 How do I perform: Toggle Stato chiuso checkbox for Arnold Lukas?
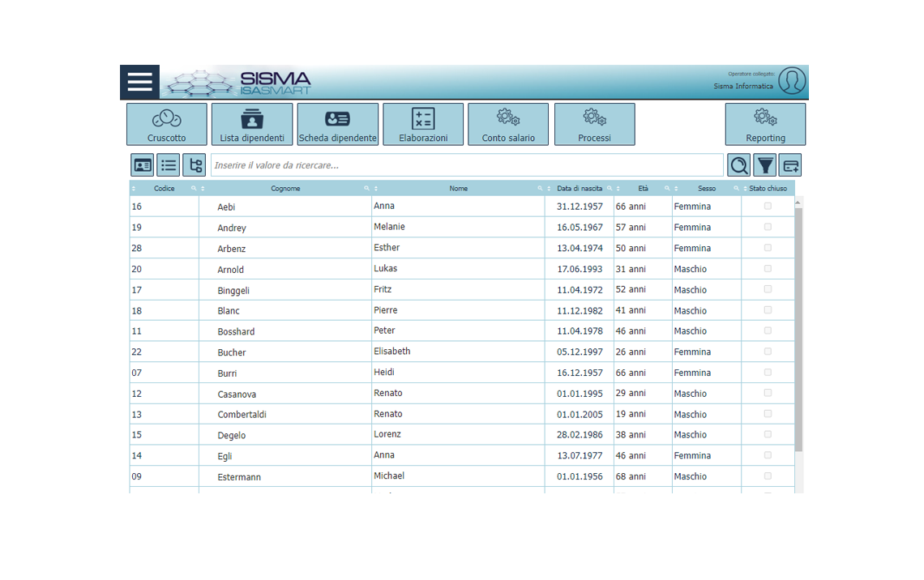tap(768, 269)
